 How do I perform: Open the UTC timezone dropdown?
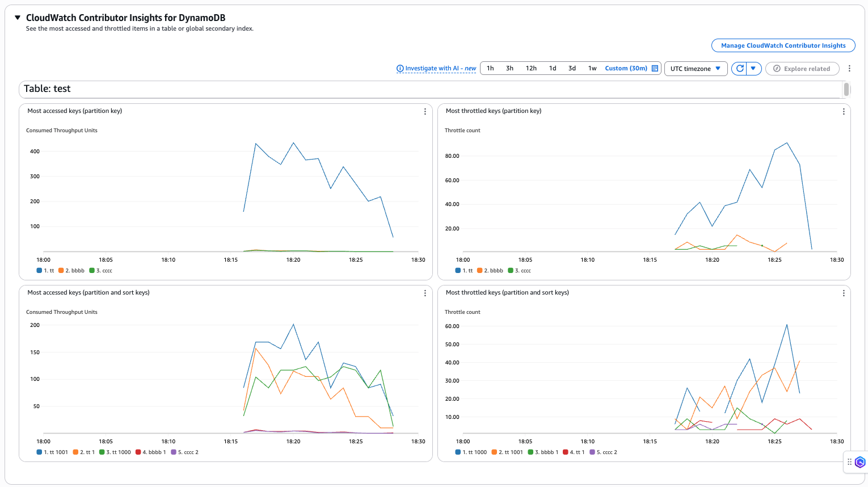pos(696,68)
